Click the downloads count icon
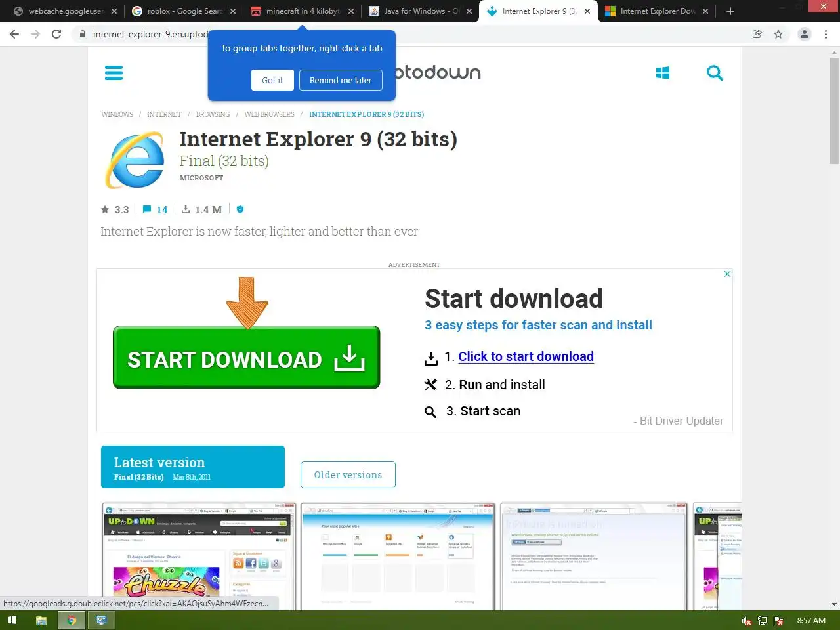Screen dimensions: 840x630 [186, 209]
